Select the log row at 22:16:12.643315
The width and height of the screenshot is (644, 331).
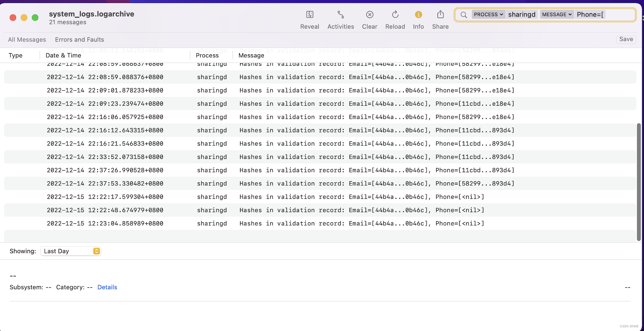tap(320, 130)
